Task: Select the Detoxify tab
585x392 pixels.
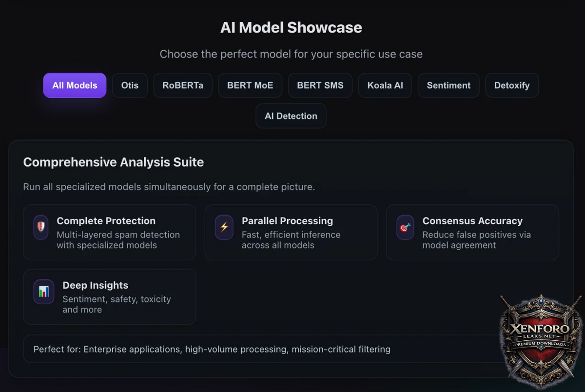Action: pyautogui.click(x=512, y=85)
